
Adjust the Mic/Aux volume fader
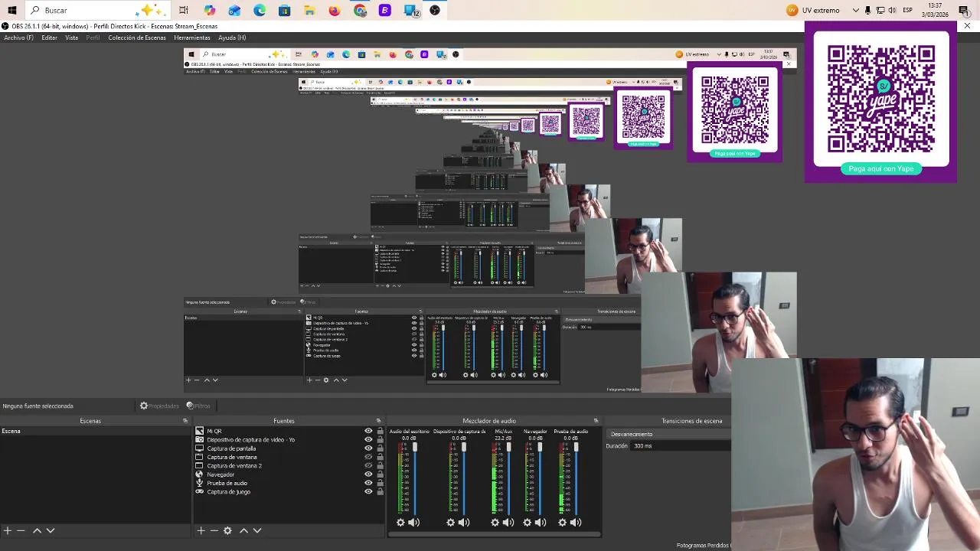point(509,448)
